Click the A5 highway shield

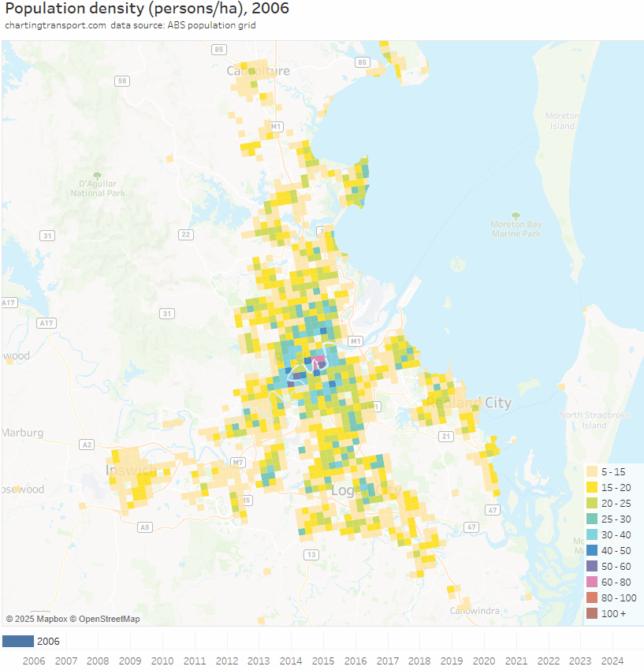[144, 527]
